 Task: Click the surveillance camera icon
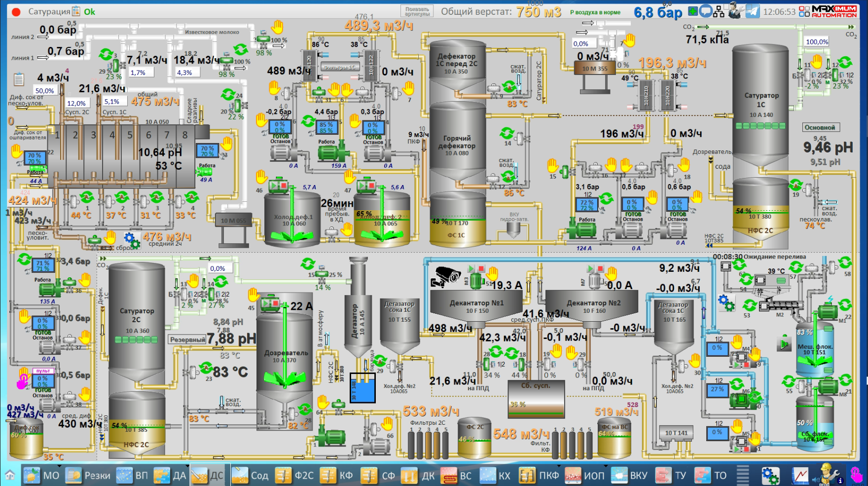tap(447, 276)
